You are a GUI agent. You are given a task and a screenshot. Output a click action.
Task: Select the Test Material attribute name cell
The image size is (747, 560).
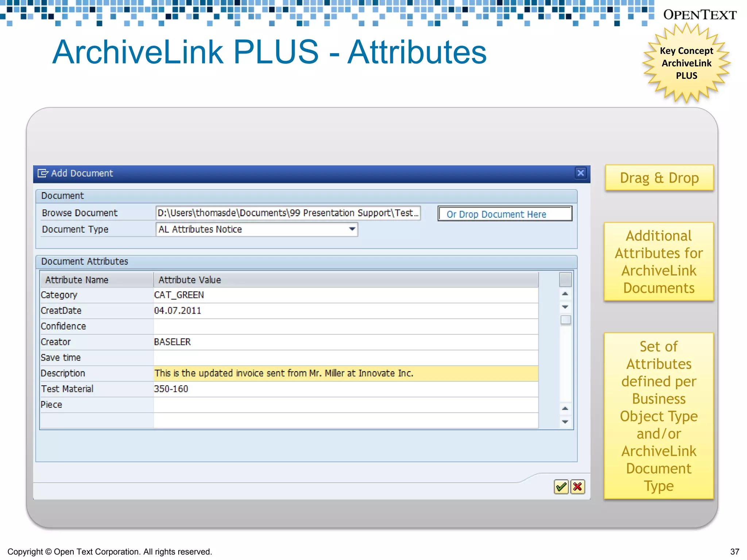point(97,389)
